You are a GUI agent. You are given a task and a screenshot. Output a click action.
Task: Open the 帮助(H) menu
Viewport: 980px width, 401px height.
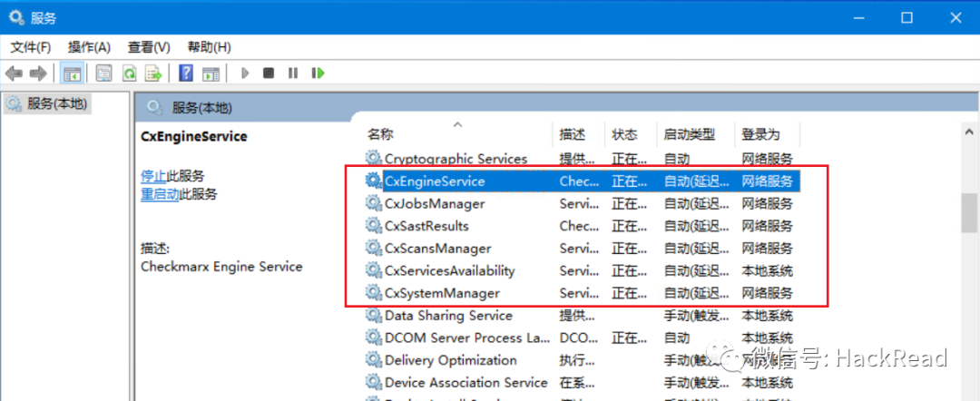(209, 47)
